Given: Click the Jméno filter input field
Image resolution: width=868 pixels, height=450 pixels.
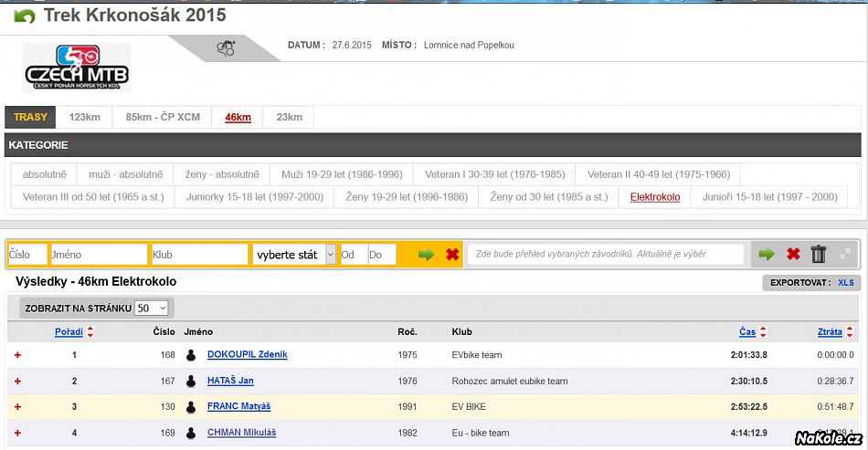Looking at the screenshot, I should tap(99, 255).
